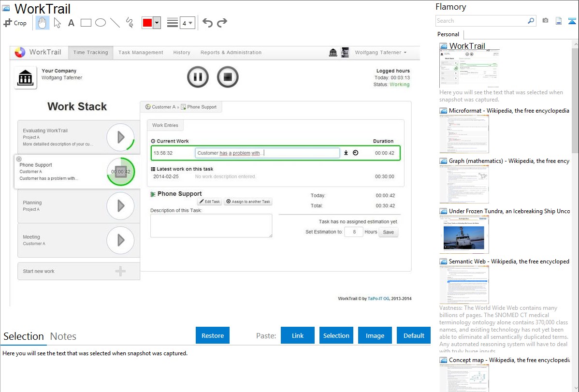579x392 pixels.
Task: Undo the last annotation
Action: pos(207,23)
